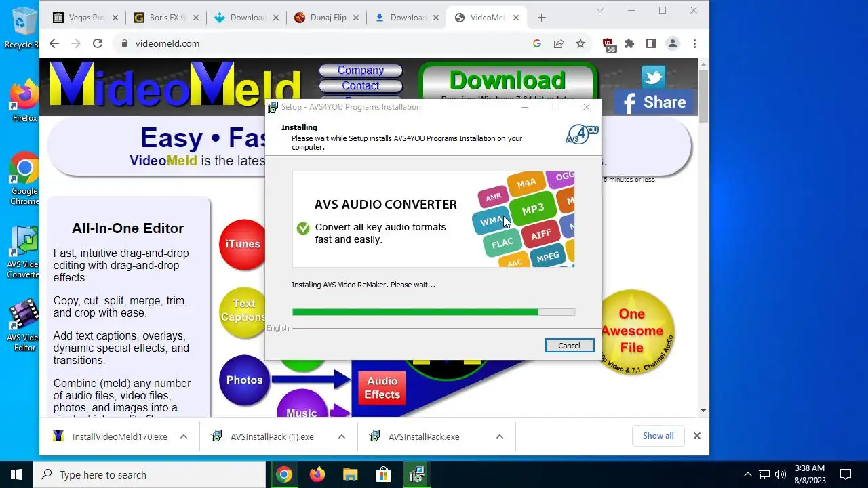Click the Type here to search box
Image resolution: width=868 pixels, height=488 pixels.
pyautogui.click(x=149, y=474)
